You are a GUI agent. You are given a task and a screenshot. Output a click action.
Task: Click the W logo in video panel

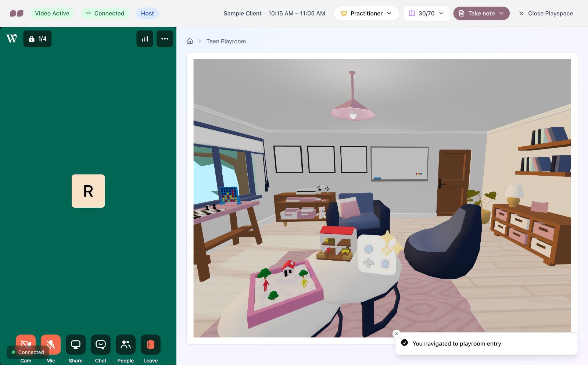[x=12, y=39]
